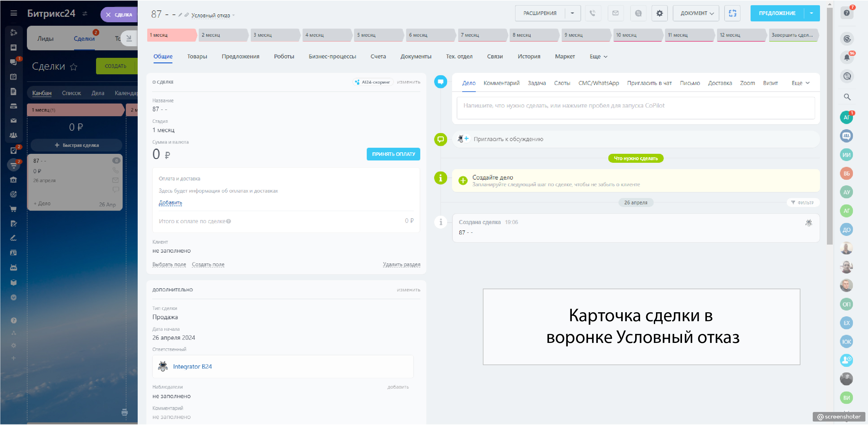Open the Расширения dropdown arrow
The height and width of the screenshot is (425, 868).
[572, 14]
